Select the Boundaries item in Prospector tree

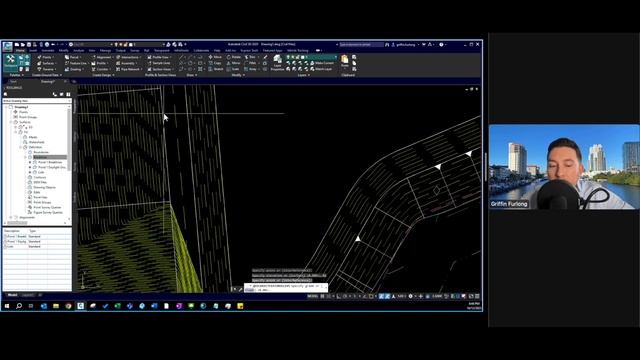tap(41, 152)
